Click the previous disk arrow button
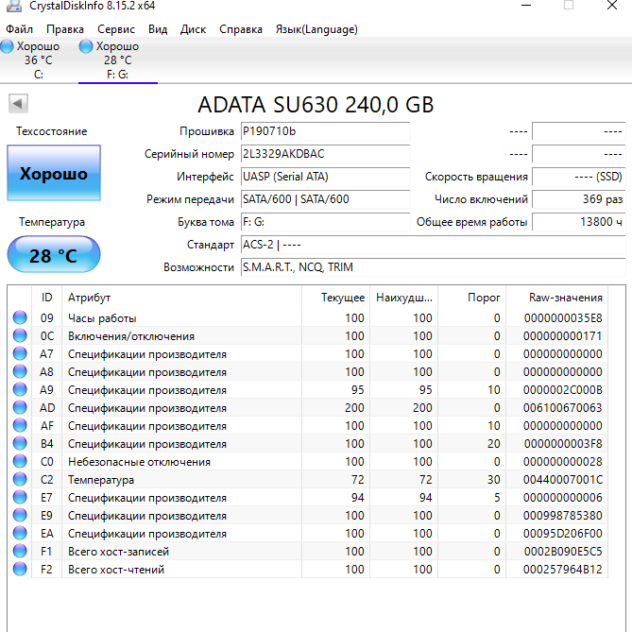Viewport: 632px width, 632px height. (x=18, y=104)
